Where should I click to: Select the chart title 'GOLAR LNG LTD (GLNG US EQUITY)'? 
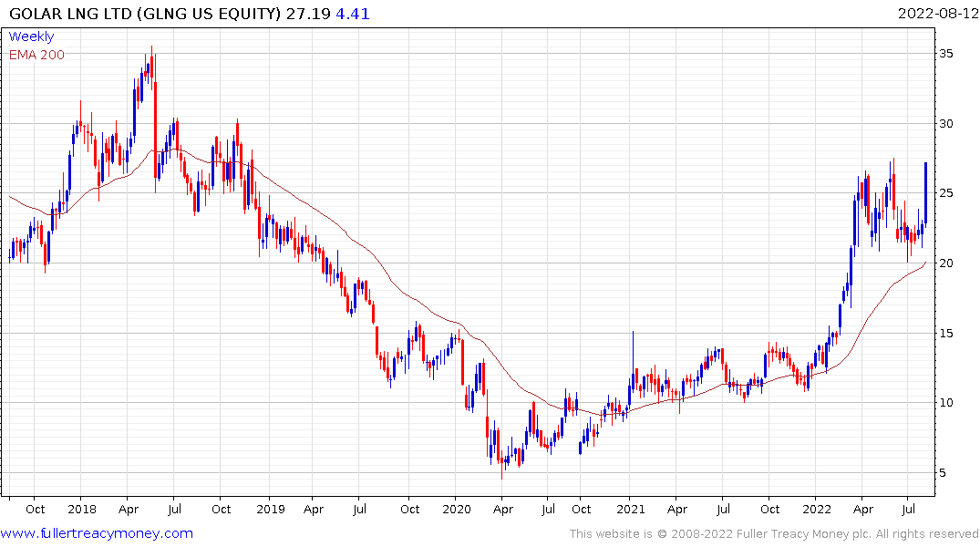tap(145, 14)
